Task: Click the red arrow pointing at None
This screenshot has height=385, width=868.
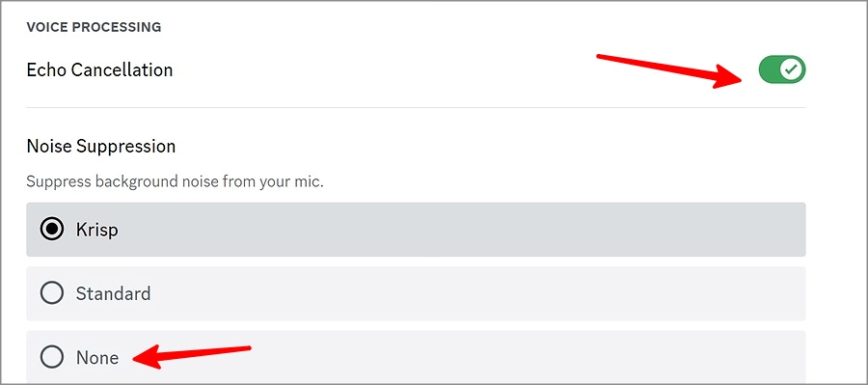Action: point(192,356)
